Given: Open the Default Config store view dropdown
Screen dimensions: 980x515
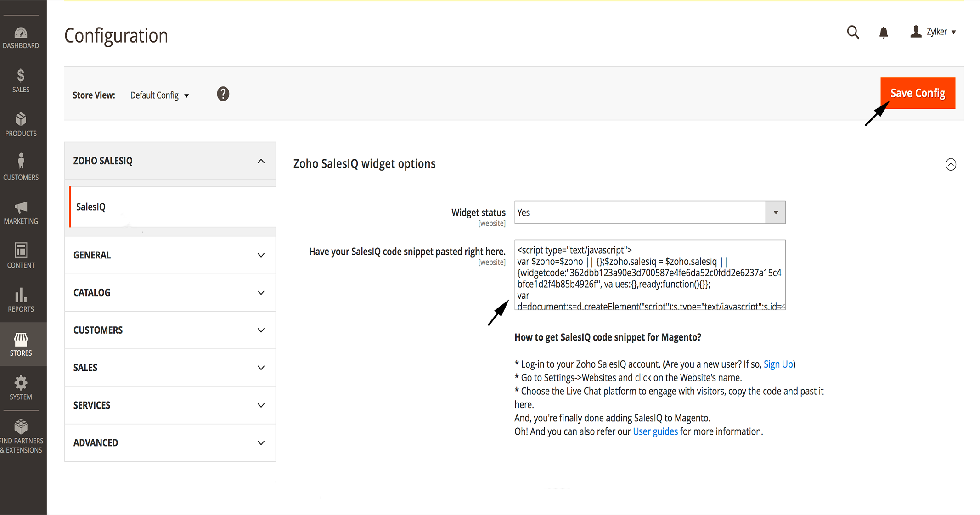Looking at the screenshot, I should (x=159, y=95).
